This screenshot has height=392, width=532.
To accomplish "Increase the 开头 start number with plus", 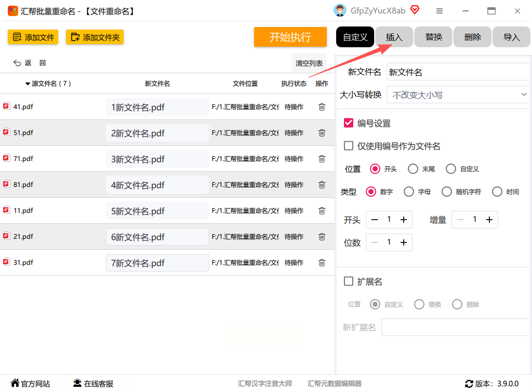I will click(403, 220).
